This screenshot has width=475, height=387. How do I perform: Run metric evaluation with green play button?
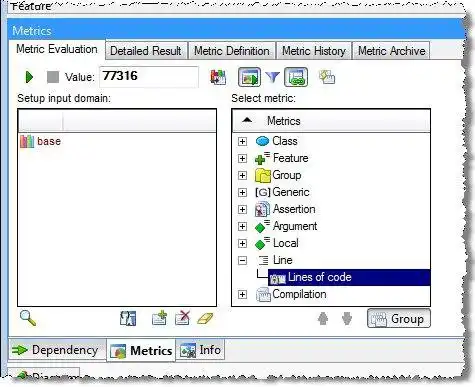(x=29, y=77)
